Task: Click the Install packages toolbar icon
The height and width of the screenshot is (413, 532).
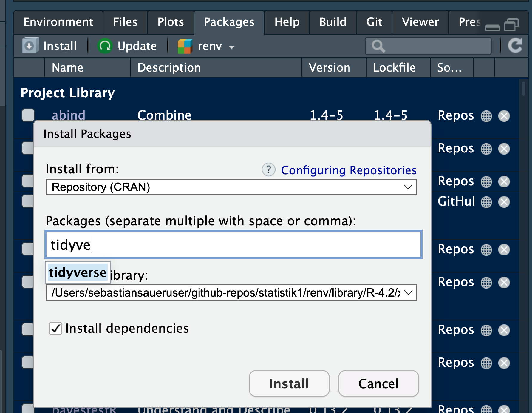Action: [x=30, y=46]
